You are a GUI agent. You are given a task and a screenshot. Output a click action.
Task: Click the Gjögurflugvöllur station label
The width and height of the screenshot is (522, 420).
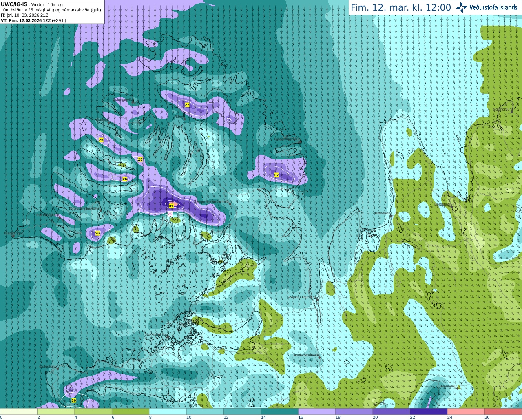click(287, 139)
